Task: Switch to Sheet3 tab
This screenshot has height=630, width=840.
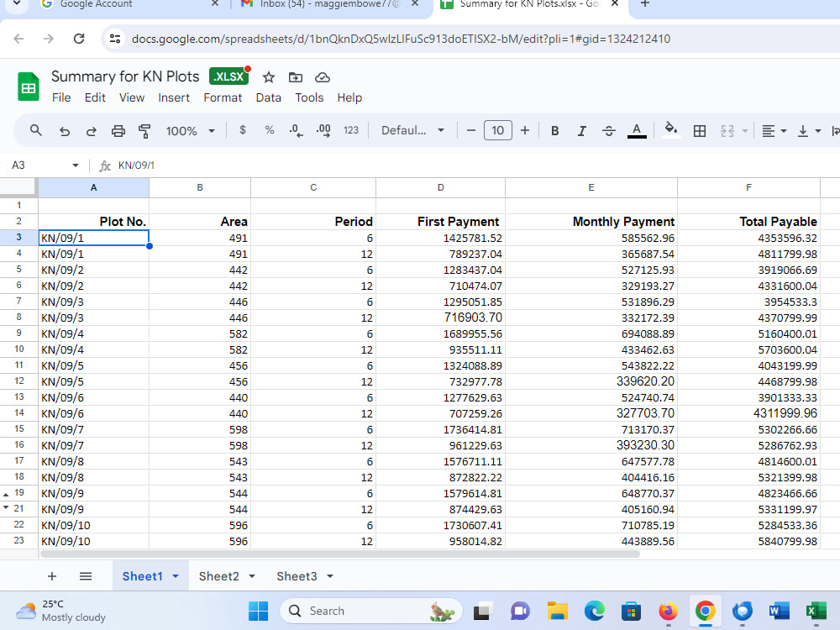Action: coord(297,576)
